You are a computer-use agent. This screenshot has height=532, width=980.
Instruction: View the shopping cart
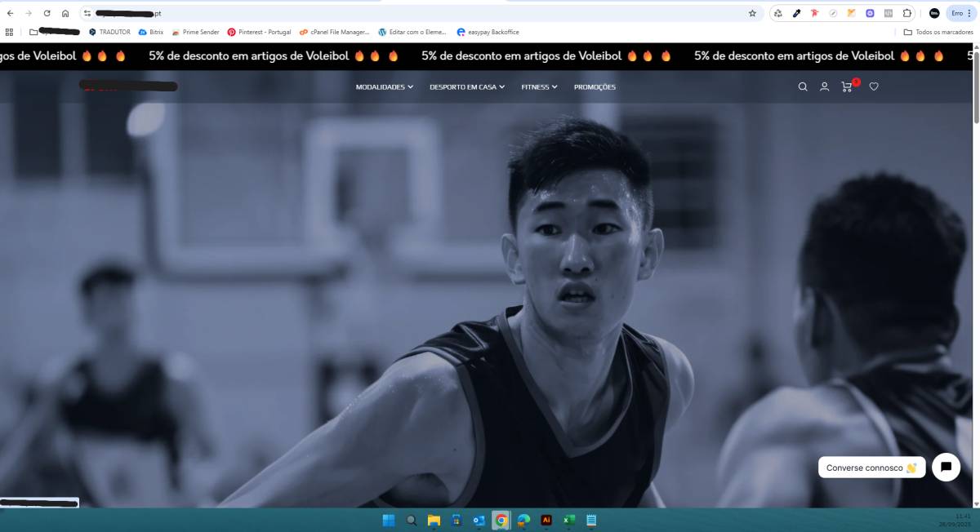click(x=848, y=86)
